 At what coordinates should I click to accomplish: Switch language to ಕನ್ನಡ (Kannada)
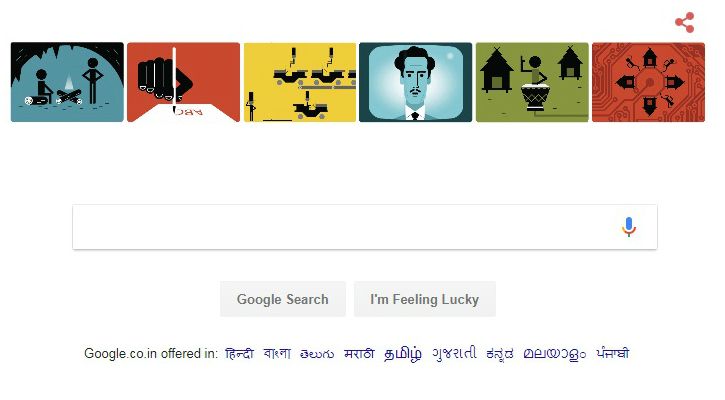point(500,354)
